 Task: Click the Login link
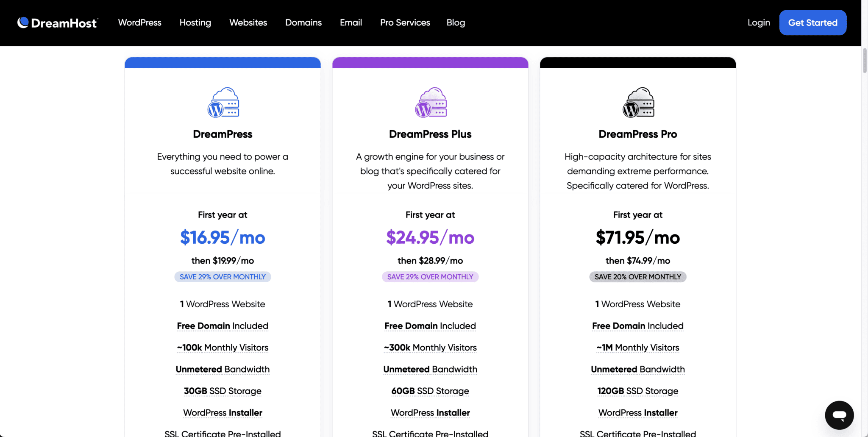[x=759, y=22]
